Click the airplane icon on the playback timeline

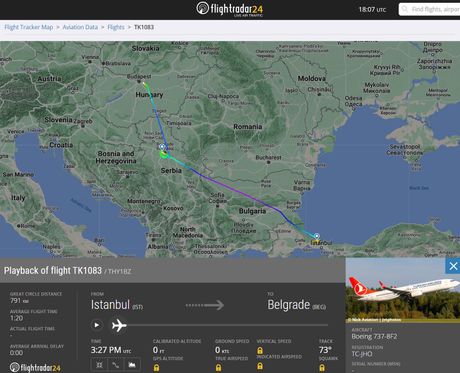click(x=119, y=325)
